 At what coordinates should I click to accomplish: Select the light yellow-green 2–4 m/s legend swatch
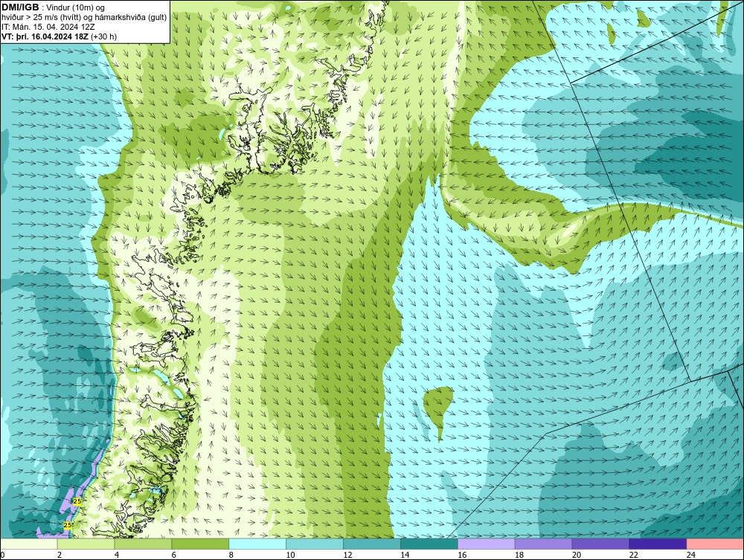[x=86, y=544]
